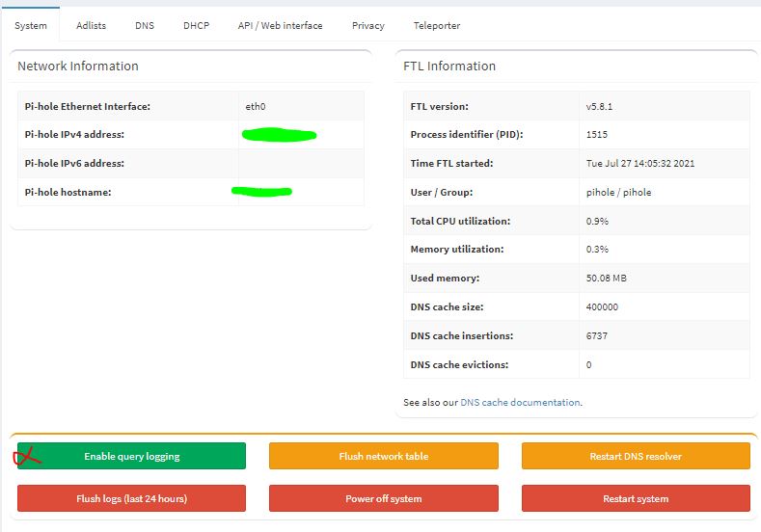Restart the DNS resolver
761x532 pixels.
636,456
